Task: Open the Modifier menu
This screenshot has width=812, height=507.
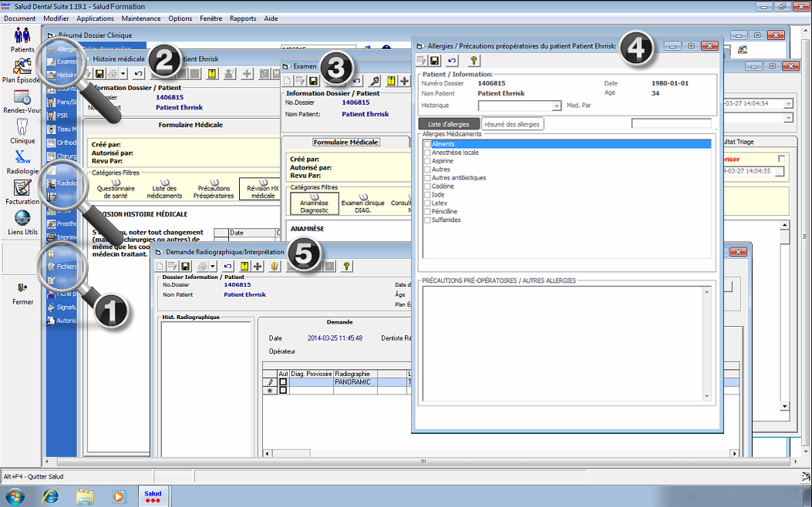Action: pyautogui.click(x=56, y=18)
